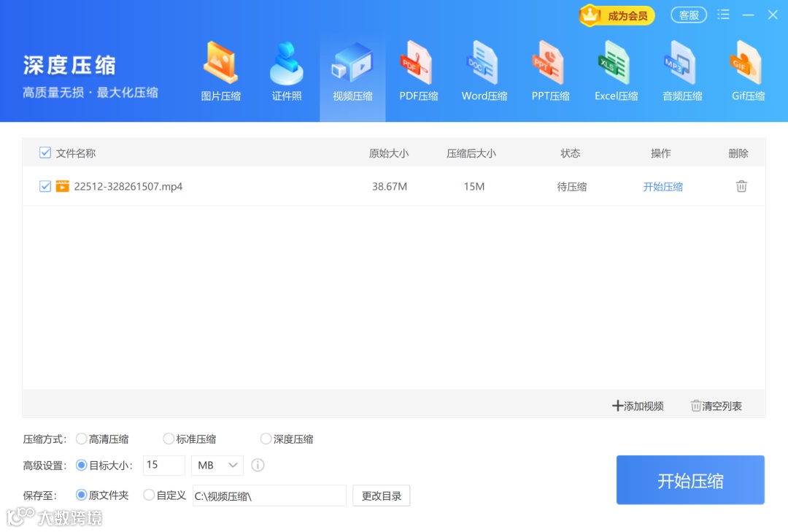Click the target size input showing 15
Screen dimensions: 788x532
click(x=164, y=465)
